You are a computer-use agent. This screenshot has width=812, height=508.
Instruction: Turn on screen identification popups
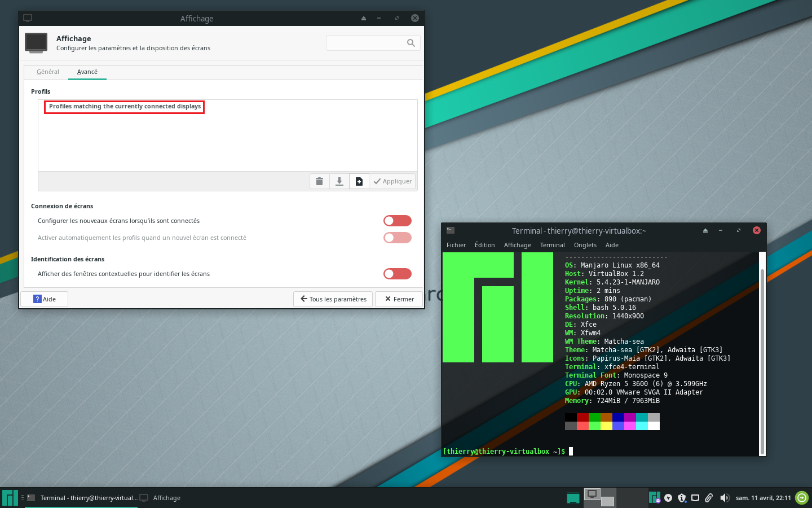coord(398,274)
